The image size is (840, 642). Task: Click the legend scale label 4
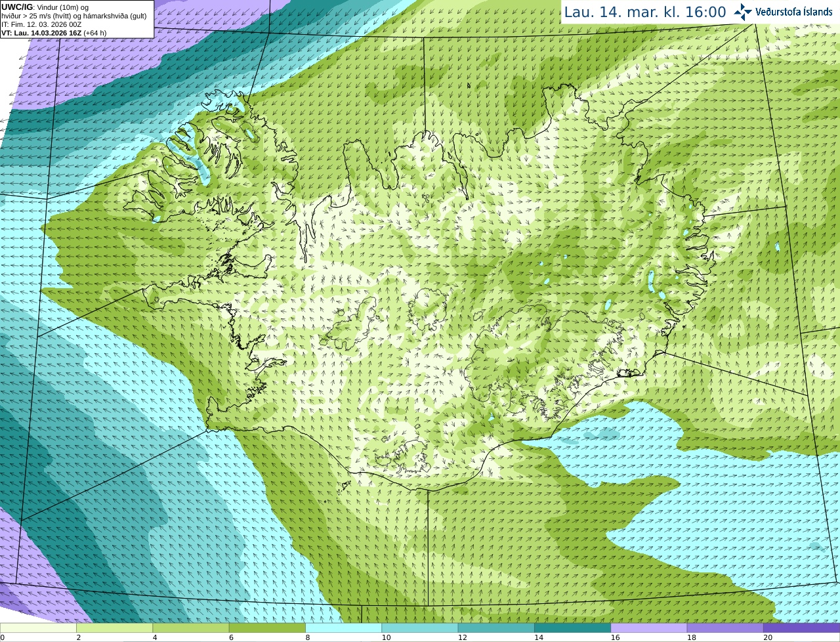[155, 637]
